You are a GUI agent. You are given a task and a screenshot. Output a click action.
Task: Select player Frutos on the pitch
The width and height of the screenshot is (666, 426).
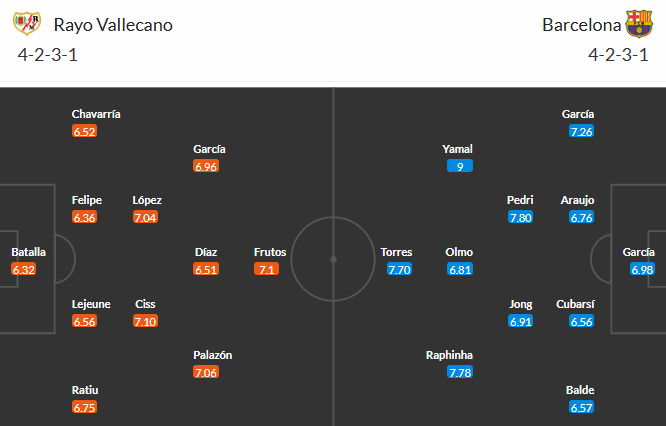coord(270,252)
